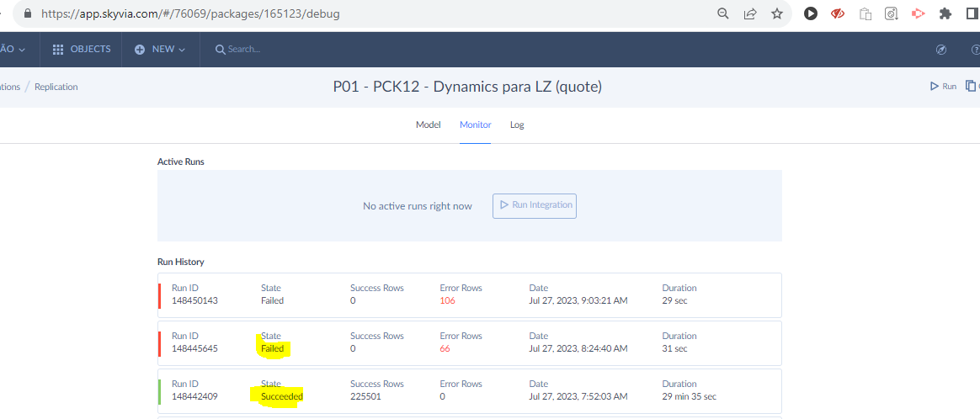Click the URL in the address bar
Screen dimensions: 980x419
[x=190, y=13]
